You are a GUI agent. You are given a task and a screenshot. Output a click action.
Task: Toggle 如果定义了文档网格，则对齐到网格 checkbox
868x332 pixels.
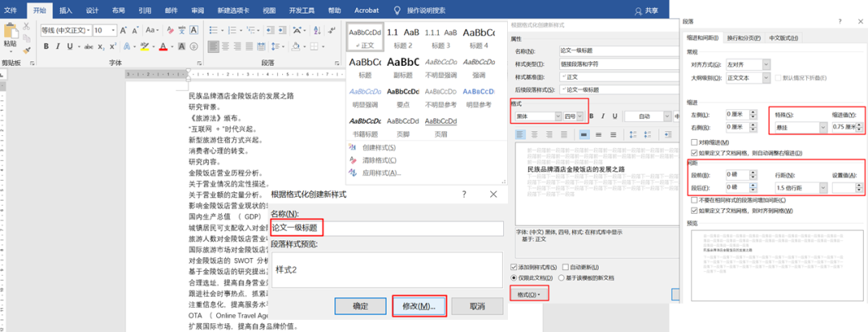[x=694, y=211]
